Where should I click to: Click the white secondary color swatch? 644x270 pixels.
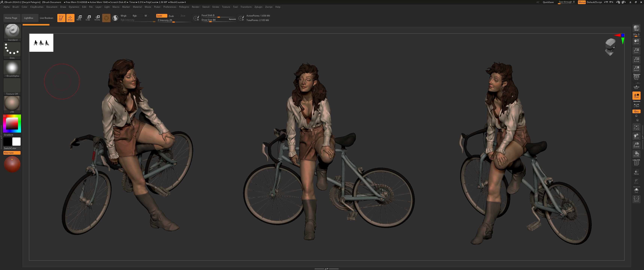point(16,142)
